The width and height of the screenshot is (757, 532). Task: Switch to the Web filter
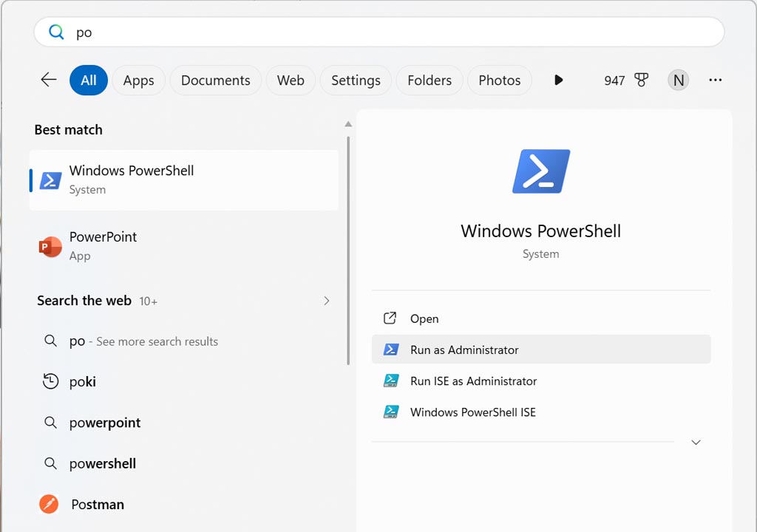pyautogui.click(x=291, y=80)
